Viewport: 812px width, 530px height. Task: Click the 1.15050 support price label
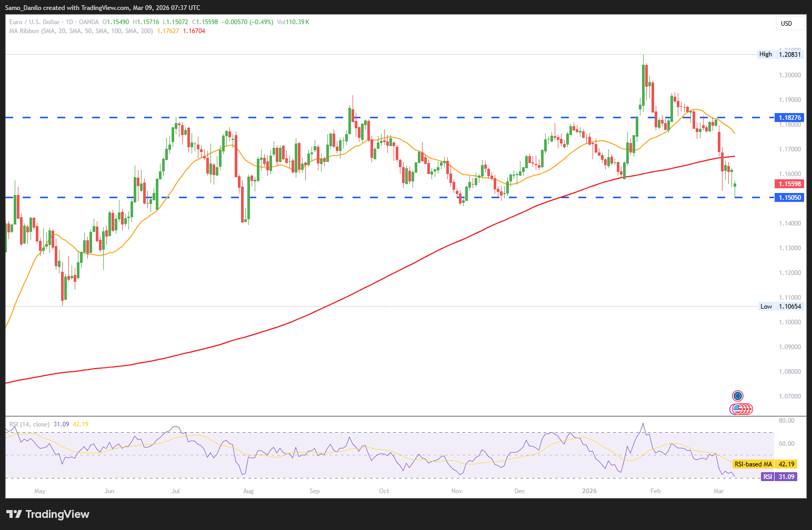[x=789, y=198]
